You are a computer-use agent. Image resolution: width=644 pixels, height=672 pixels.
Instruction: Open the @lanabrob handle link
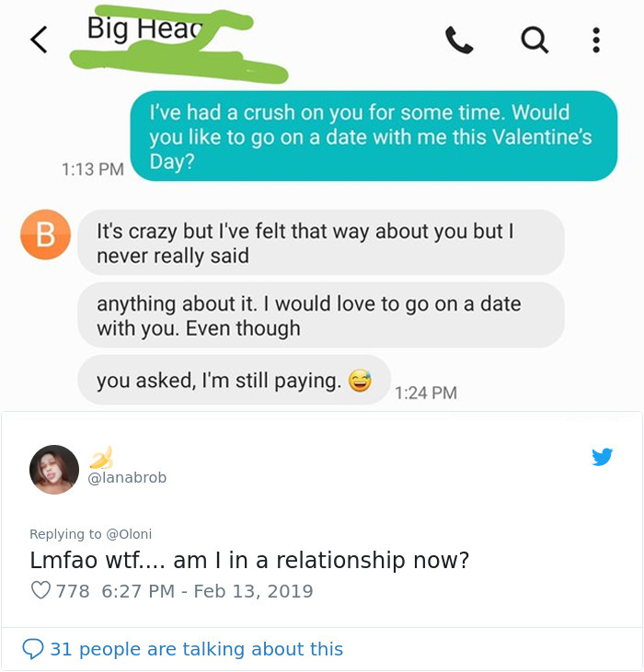pos(127,478)
